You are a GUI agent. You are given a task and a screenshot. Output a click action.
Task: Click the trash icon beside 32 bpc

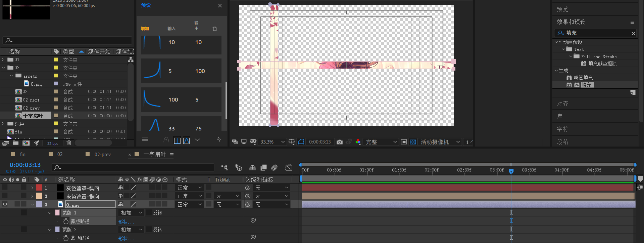68,143
